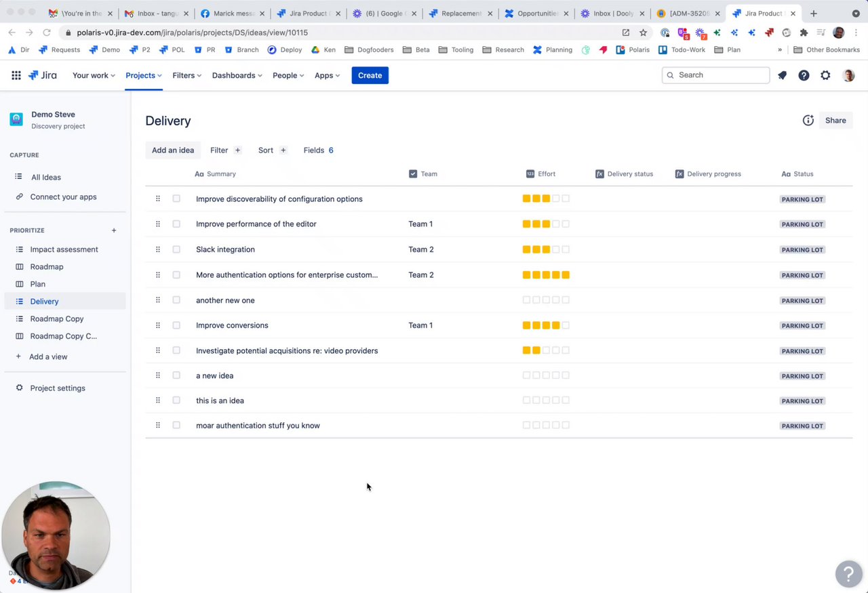This screenshot has width=868, height=593.
Task: Open the notifications bell icon
Action: [782, 75]
